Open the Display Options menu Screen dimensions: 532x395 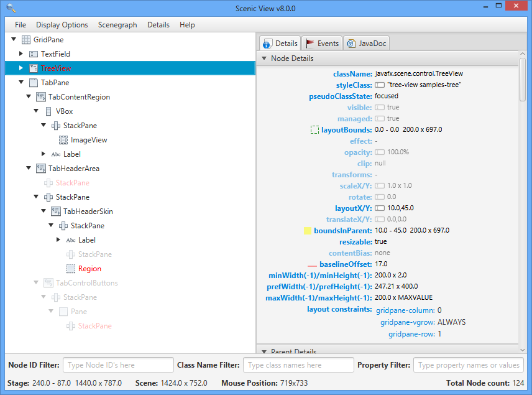62,25
